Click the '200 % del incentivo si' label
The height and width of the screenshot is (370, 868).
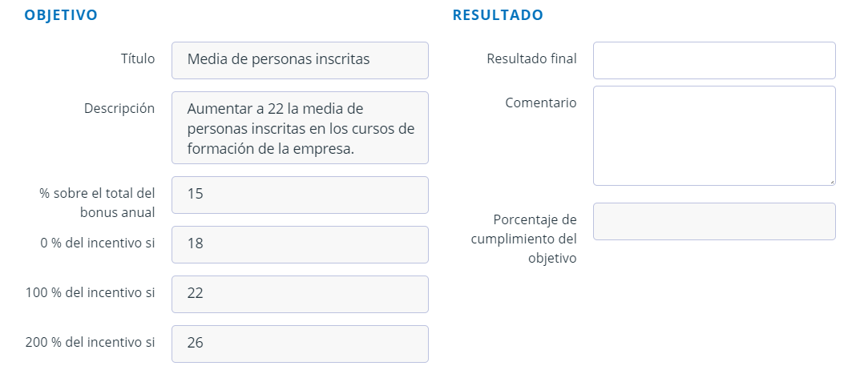point(90,342)
